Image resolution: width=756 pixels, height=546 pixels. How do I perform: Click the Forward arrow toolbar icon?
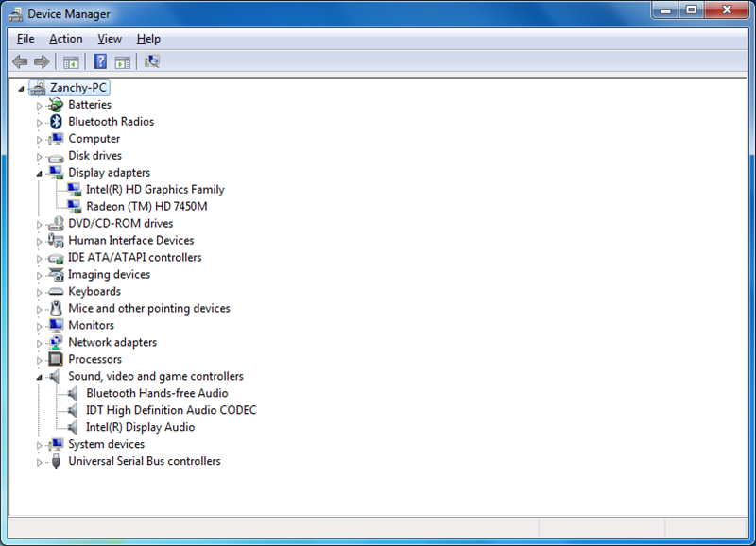[x=42, y=61]
